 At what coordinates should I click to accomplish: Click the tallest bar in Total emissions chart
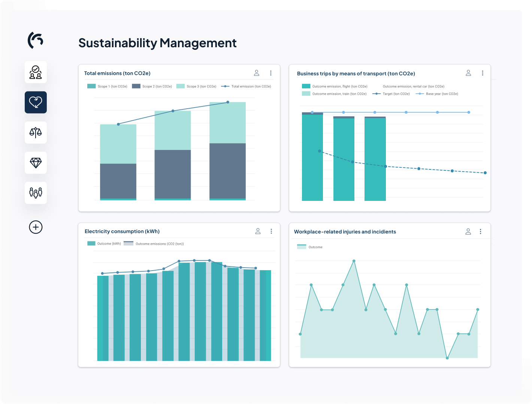[227, 150]
